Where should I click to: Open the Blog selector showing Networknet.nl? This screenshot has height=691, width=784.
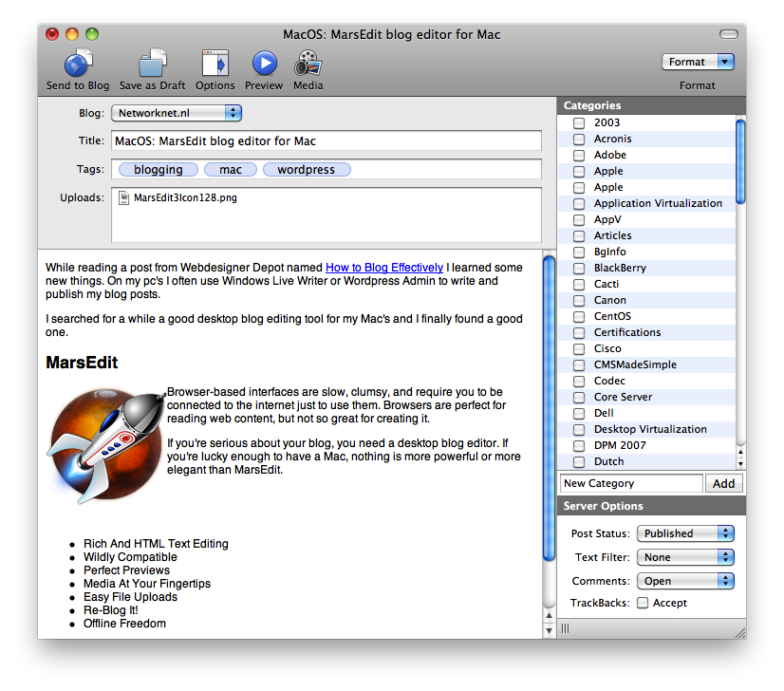[177, 113]
